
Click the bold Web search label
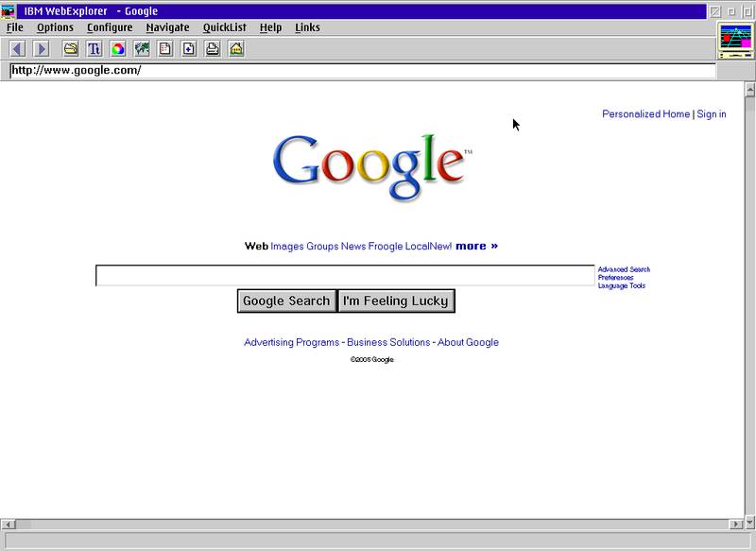[256, 247]
